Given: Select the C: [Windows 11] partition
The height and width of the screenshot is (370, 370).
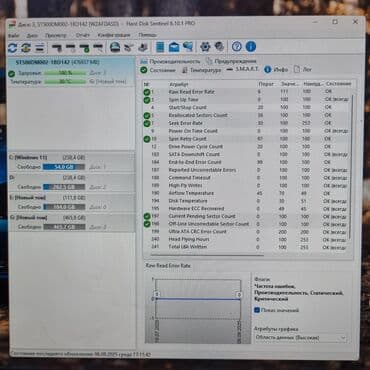Looking at the screenshot, I should coord(71,162).
